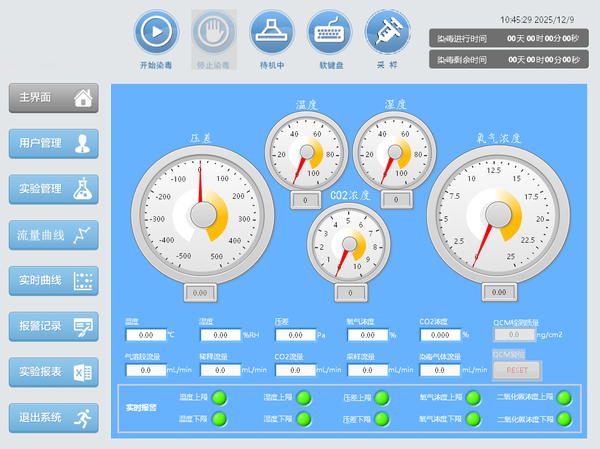Click the 压差 gauge dial
Viewport: 600px width, 449px height.
click(x=202, y=213)
